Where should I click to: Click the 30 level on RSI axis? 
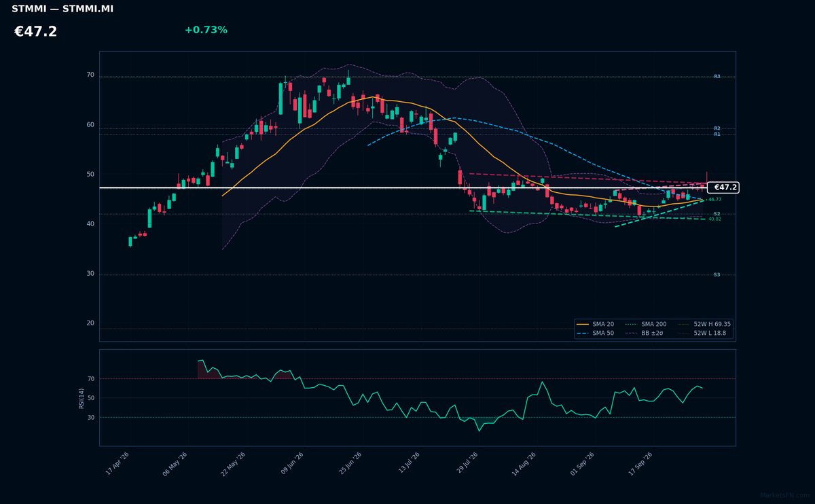91,417
